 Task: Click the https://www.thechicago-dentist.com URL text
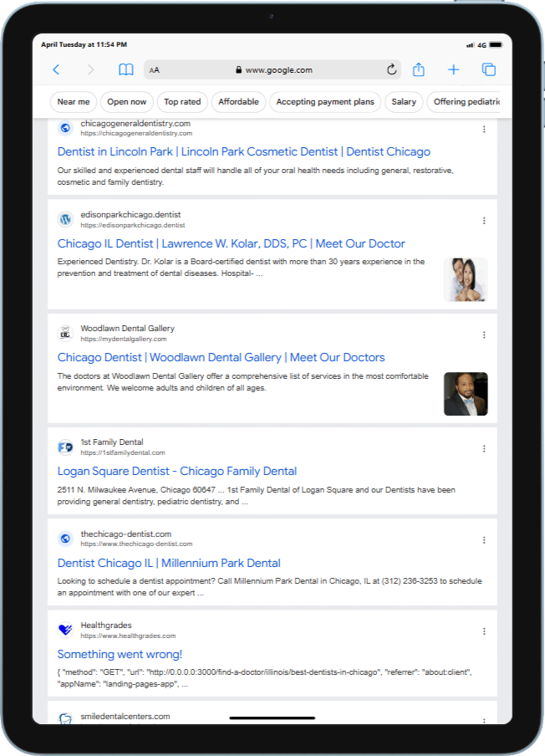coord(136,544)
